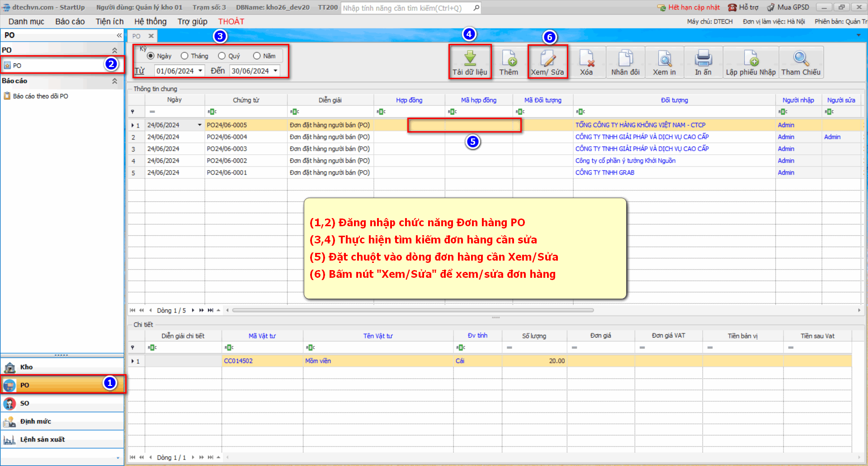Select the Quý period radio button
This screenshot has width=868, height=466.
coord(222,56)
